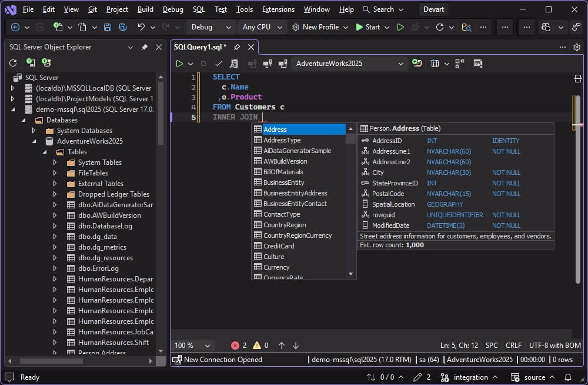This screenshot has width=588, height=385.
Task: Open the Any CPU platform dropdown
Action: [x=262, y=27]
